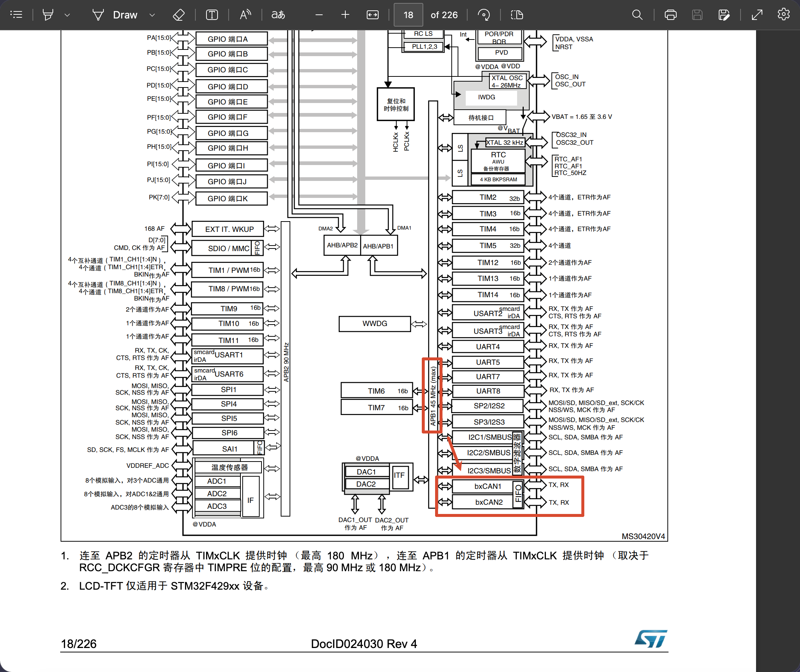Click the 'TIM7' block
The image size is (800, 672).
pyautogui.click(x=377, y=408)
